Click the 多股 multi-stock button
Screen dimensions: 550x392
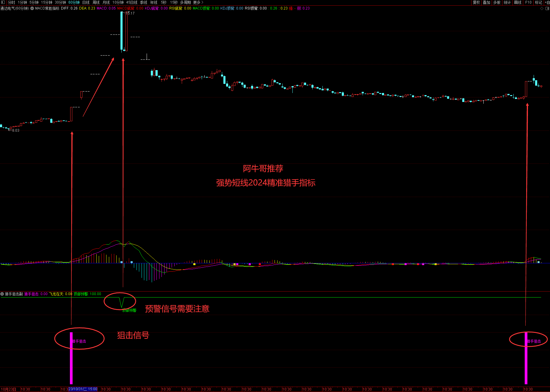point(497,2)
